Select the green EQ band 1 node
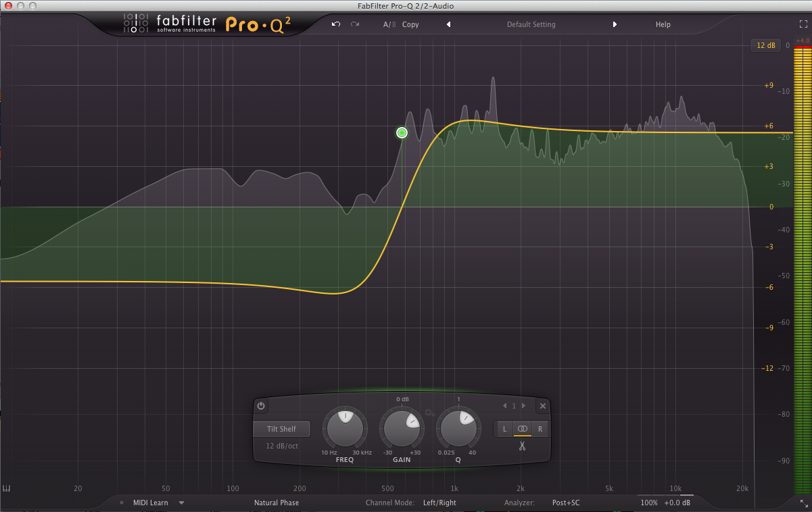This screenshot has width=812, height=512. [x=402, y=133]
